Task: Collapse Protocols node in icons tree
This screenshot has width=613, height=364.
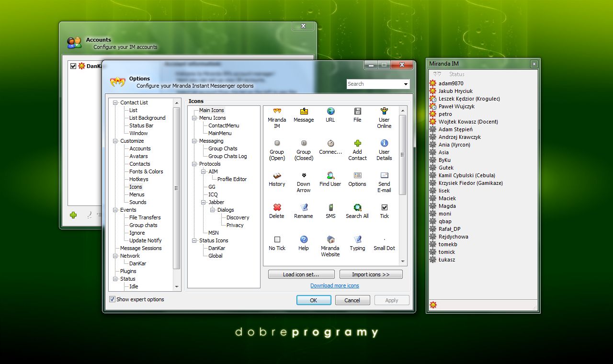Action: click(194, 164)
